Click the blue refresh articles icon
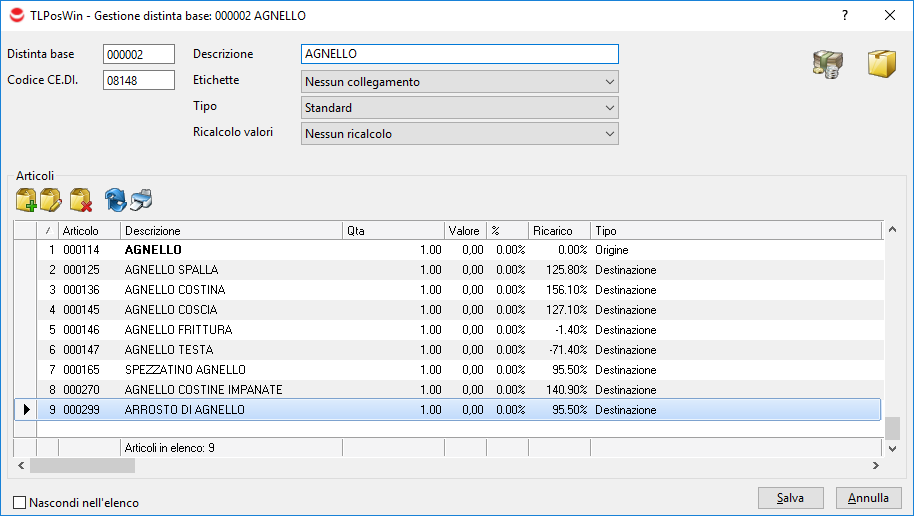Image resolution: width=914 pixels, height=516 pixels. point(116,199)
